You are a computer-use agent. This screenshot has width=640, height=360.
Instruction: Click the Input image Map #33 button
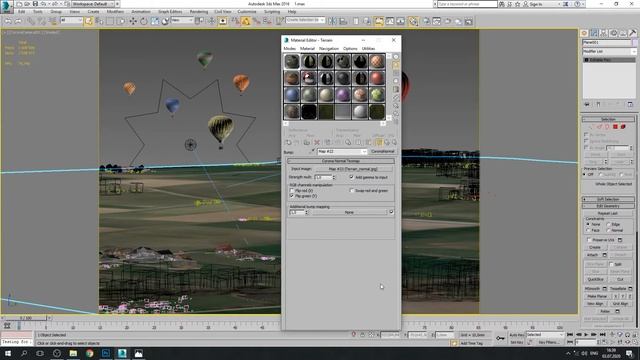(353, 169)
